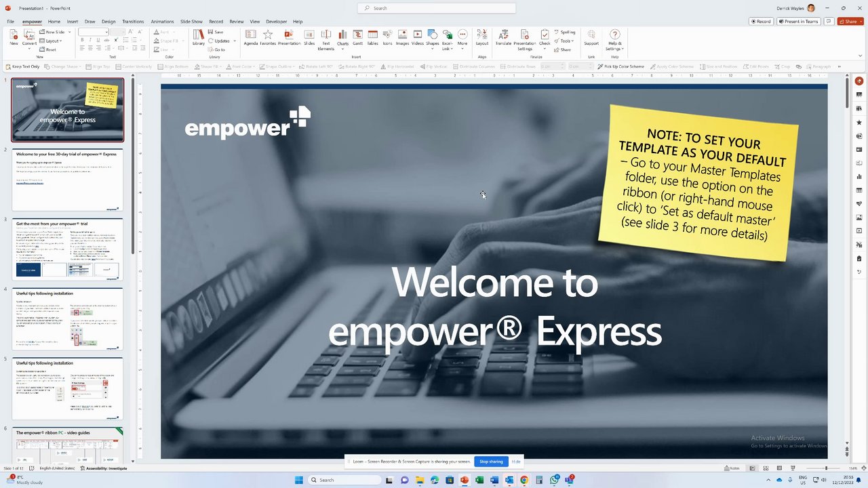Screen dimensions: 868x488
Task: Click Go to in the Library group
Action: click(x=216, y=49)
